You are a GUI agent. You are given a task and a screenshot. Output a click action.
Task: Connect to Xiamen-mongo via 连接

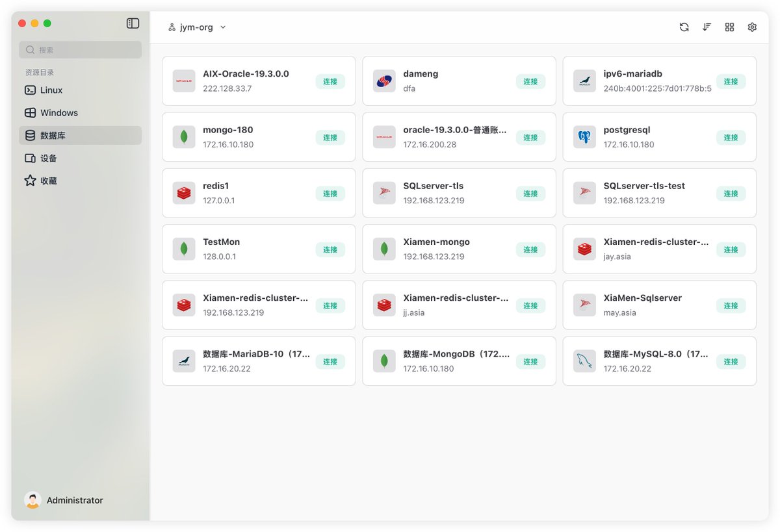click(530, 249)
